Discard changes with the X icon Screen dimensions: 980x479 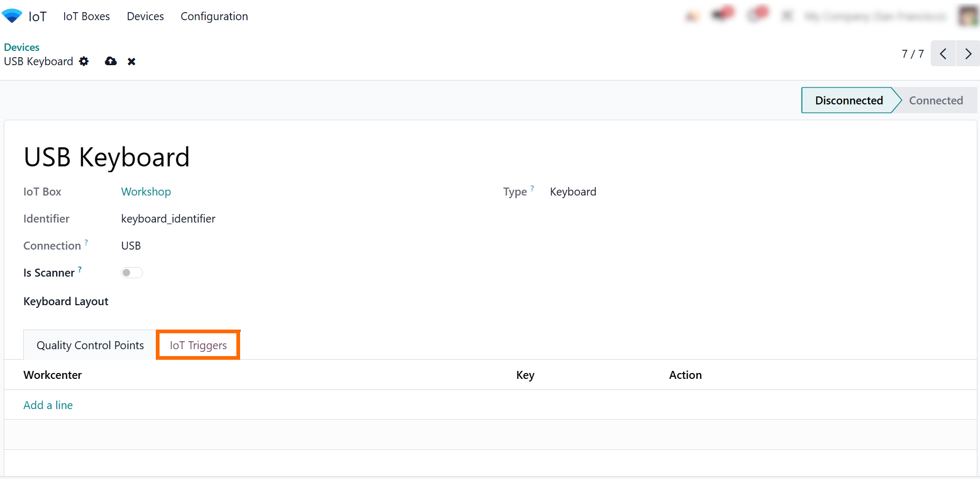pos(131,61)
